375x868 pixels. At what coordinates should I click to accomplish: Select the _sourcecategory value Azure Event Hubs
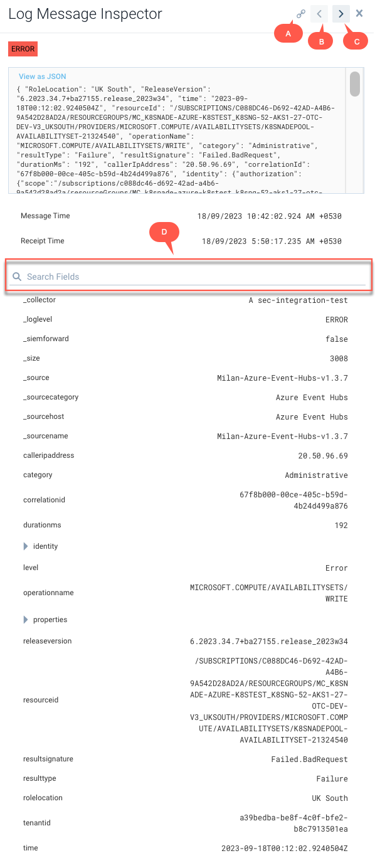pos(312,398)
